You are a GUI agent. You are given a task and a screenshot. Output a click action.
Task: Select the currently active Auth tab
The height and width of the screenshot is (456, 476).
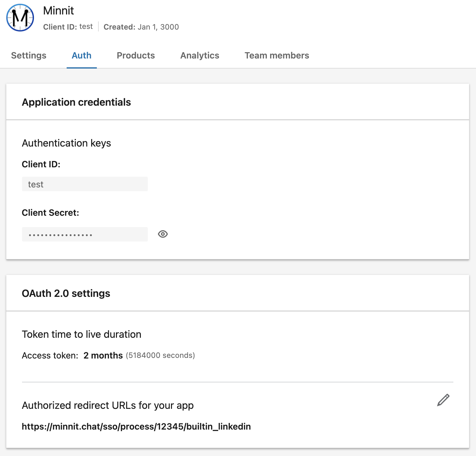click(81, 55)
